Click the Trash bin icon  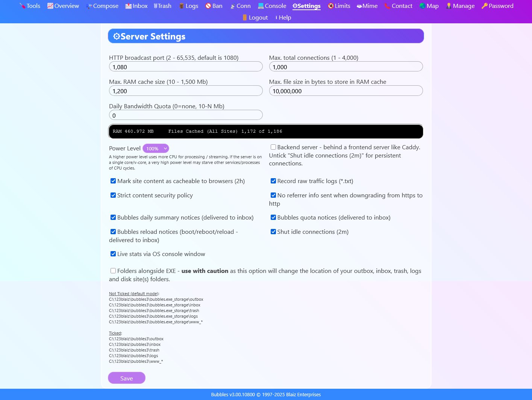coord(155,6)
